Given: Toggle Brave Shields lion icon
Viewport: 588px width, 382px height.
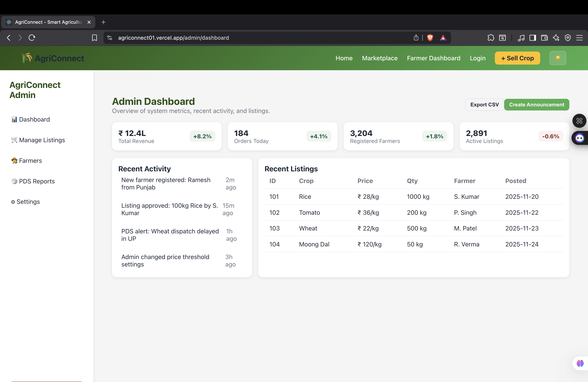Looking at the screenshot, I should 430,38.
